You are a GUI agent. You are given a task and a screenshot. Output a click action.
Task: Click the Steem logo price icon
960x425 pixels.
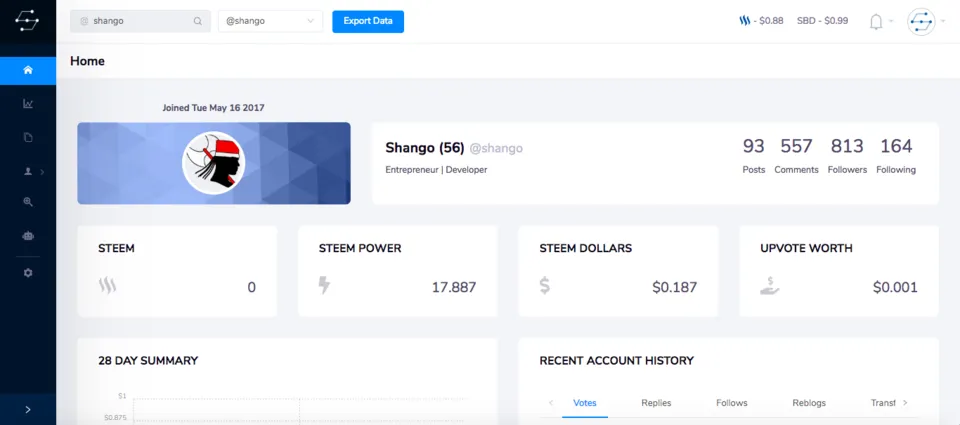pyautogui.click(x=744, y=21)
